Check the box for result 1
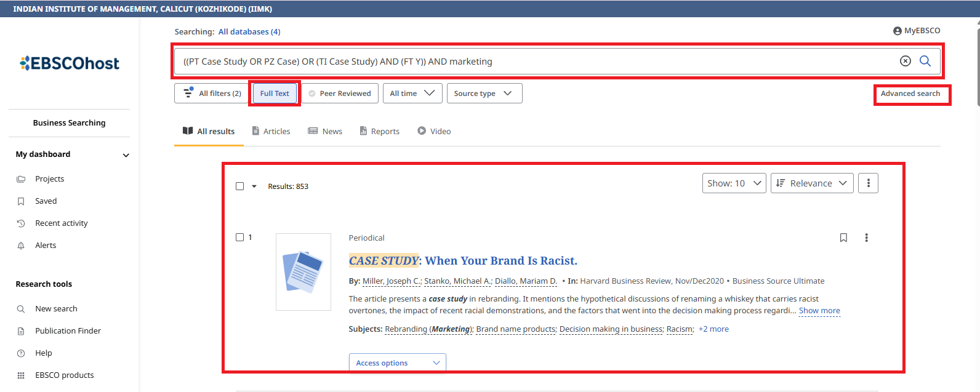This screenshot has height=392, width=980. [x=240, y=238]
